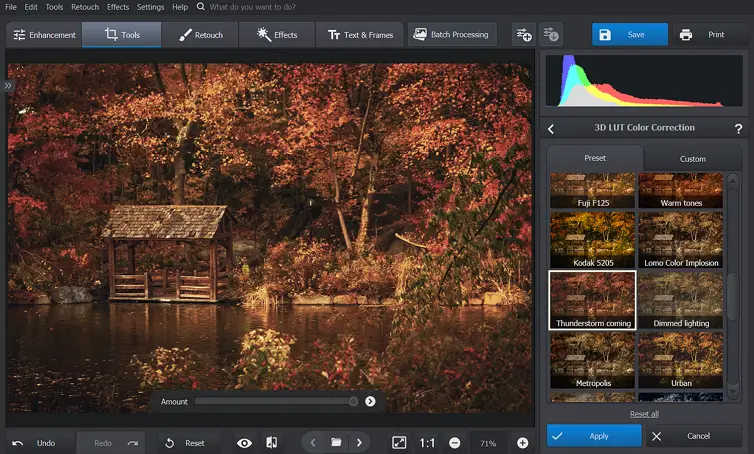Screen dimensions: 754x454
Task: Click the load preset sliders-down icon
Action: tap(551, 35)
